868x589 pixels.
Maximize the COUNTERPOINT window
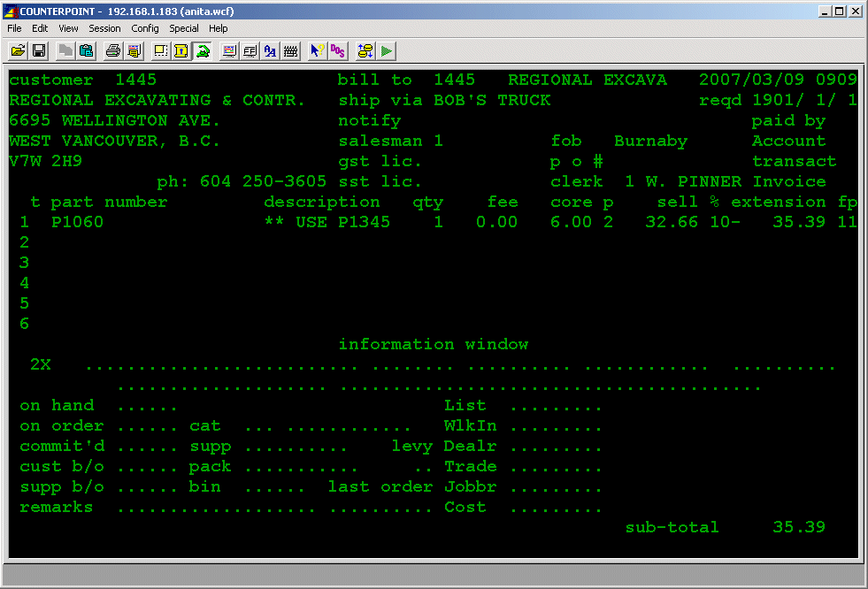click(840, 11)
